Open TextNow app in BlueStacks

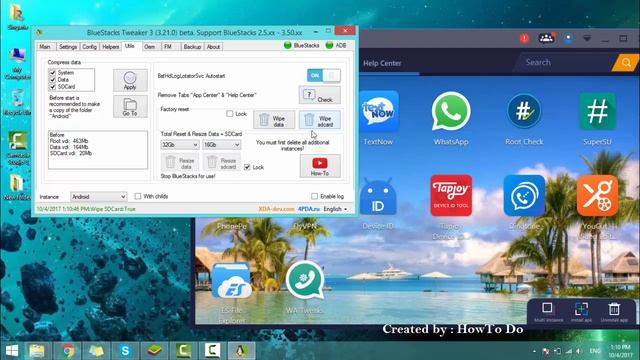pos(378,111)
